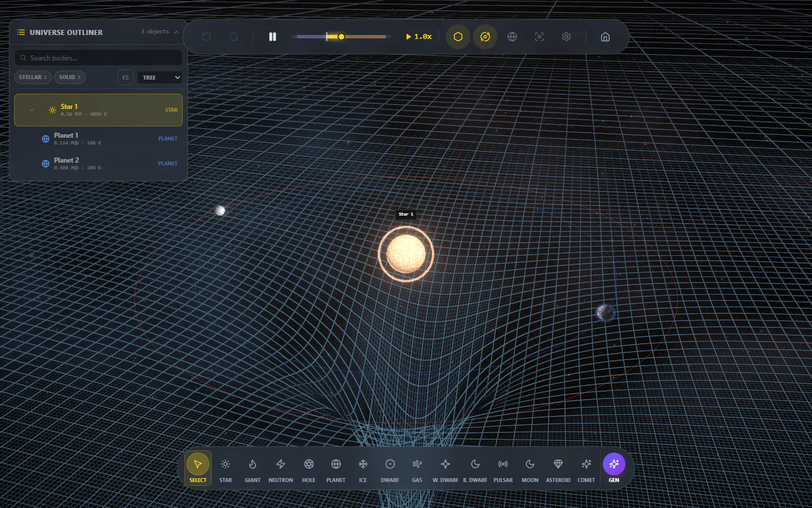Select the Star creation tool
Image resolution: width=812 pixels, height=508 pixels.
click(226, 469)
